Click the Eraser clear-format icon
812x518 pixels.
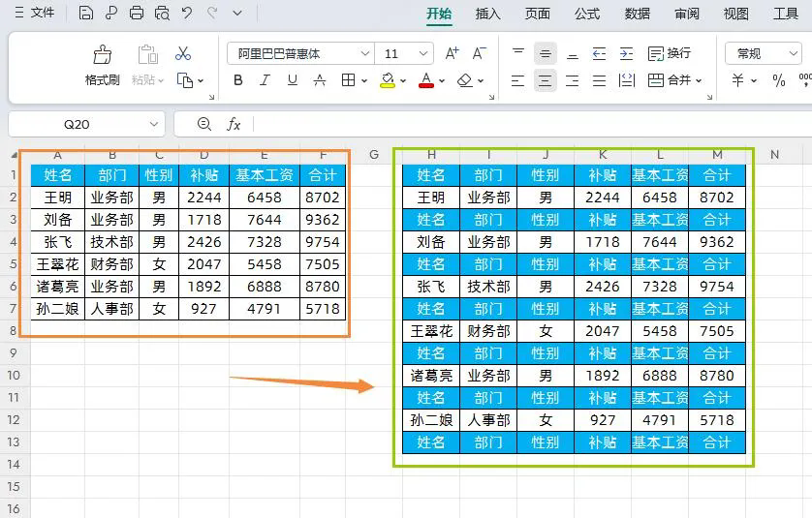(x=465, y=80)
